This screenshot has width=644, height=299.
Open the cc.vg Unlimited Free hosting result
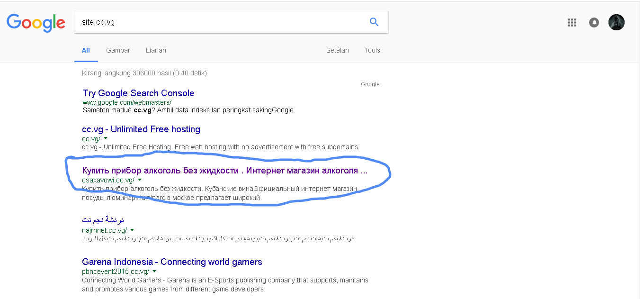click(141, 129)
